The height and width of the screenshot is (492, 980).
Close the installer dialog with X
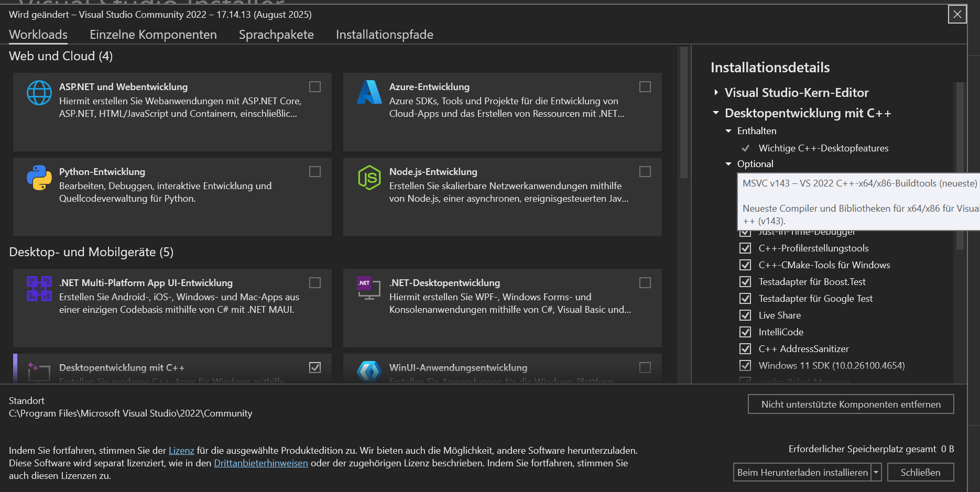957,14
